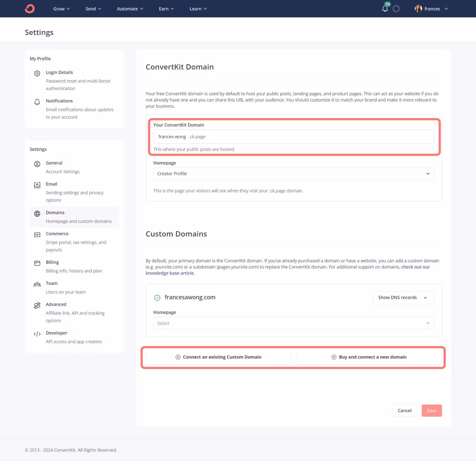The image size is (476, 461).
Task: Click the Billing card icon
Action: click(x=37, y=263)
